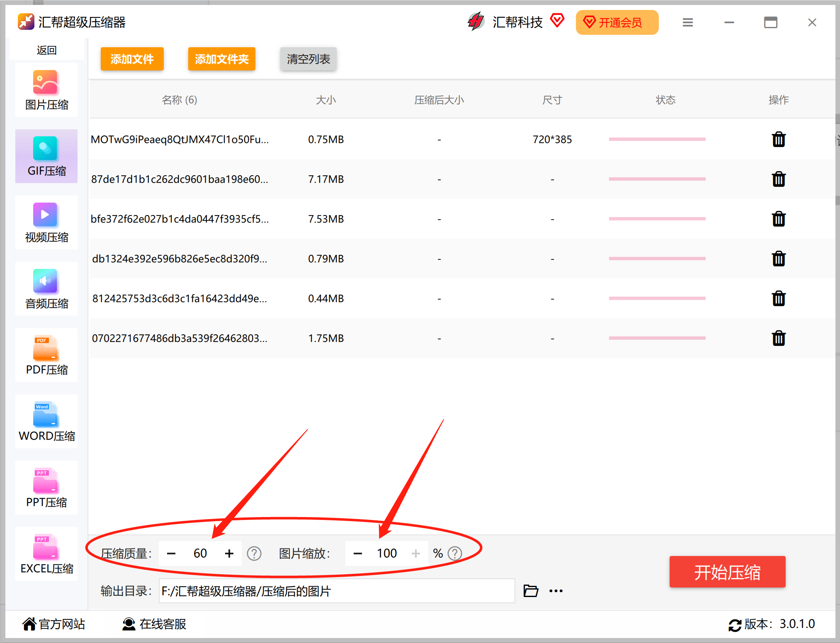
Task: Browse output directory with three-dots button
Action: click(556, 591)
